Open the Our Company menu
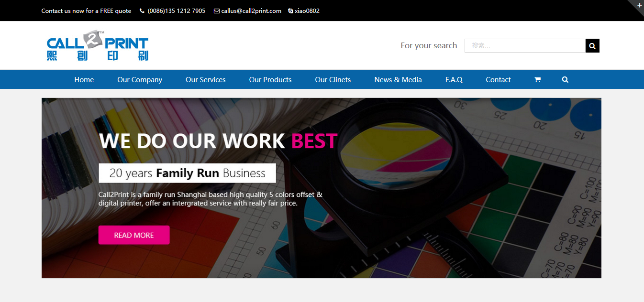Image resolution: width=644 pixels, height=302 pixels. (140, 80)
